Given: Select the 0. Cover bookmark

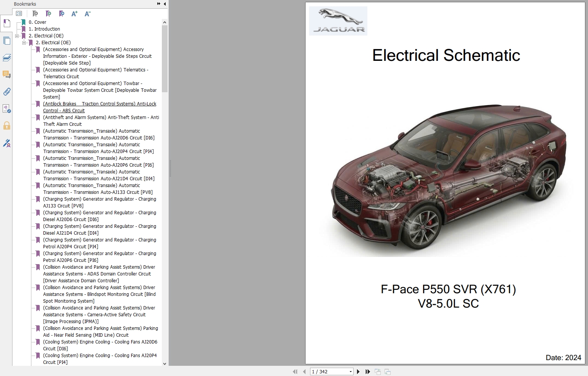Looking at the screenshot, I should (37, 22).
